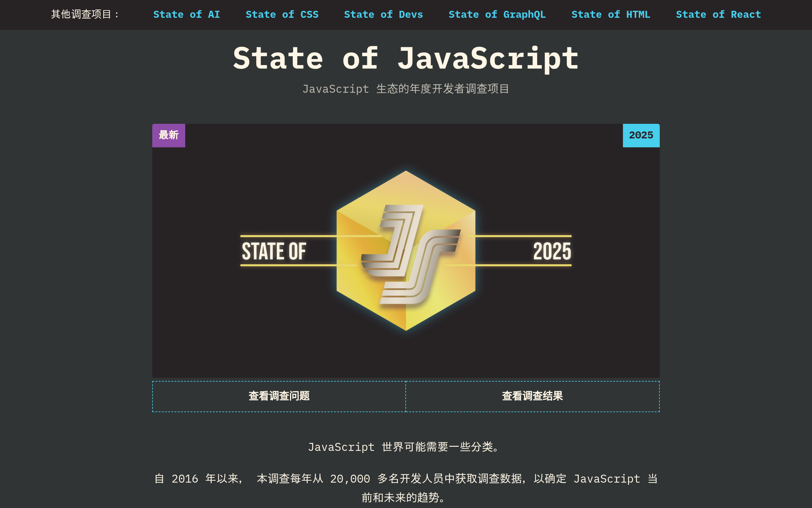Click the blue 2025 year badge
812x508 pixels.
click(641, 135)
